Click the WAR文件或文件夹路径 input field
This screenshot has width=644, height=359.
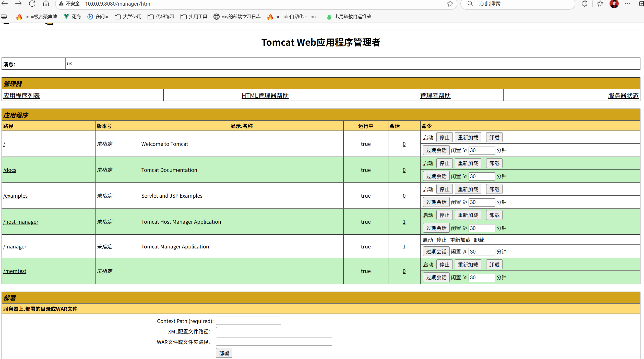click(x=274, y=342)
